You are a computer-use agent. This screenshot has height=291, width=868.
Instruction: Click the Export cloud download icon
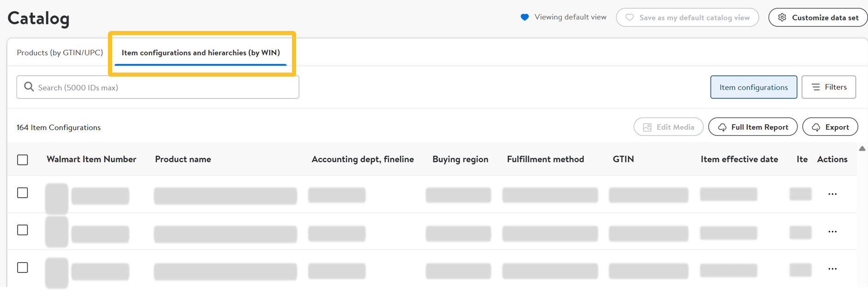point(816,127)
